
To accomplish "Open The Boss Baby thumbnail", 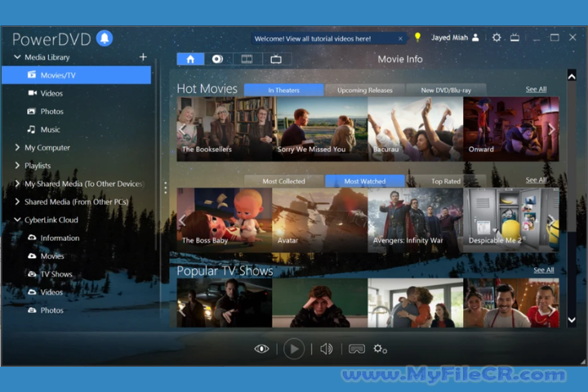I will click(x=225, y=220).
